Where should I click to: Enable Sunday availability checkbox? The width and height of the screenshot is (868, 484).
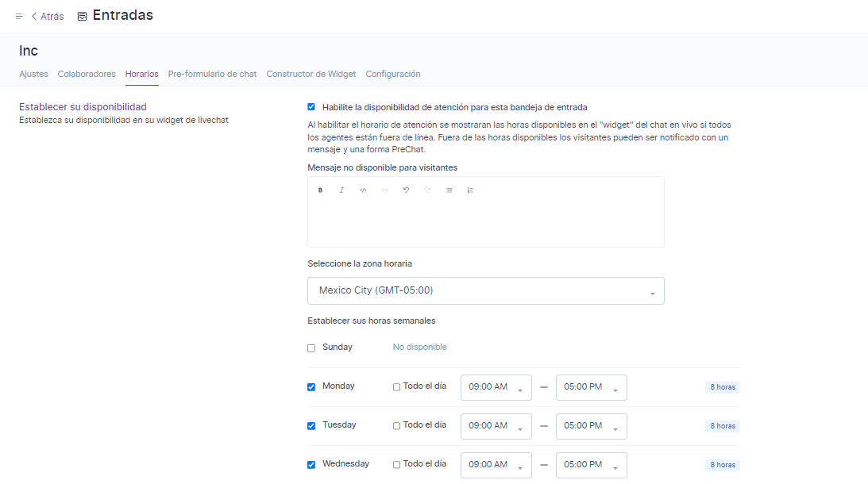[x=311, y=348]
